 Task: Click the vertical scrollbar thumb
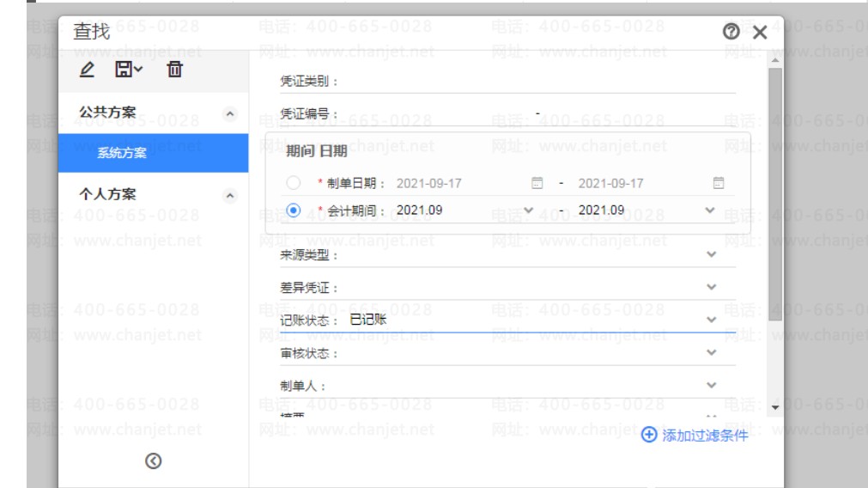tap(775, 194)
